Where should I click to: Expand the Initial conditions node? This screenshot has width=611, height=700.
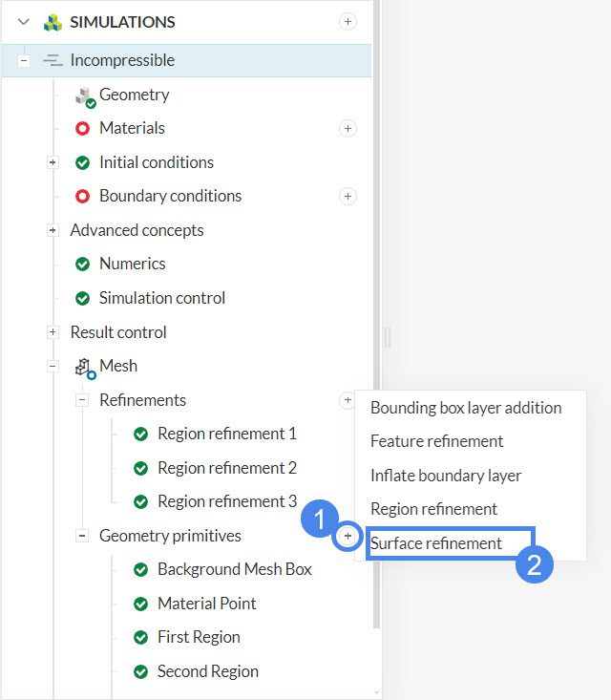(53, 162)
